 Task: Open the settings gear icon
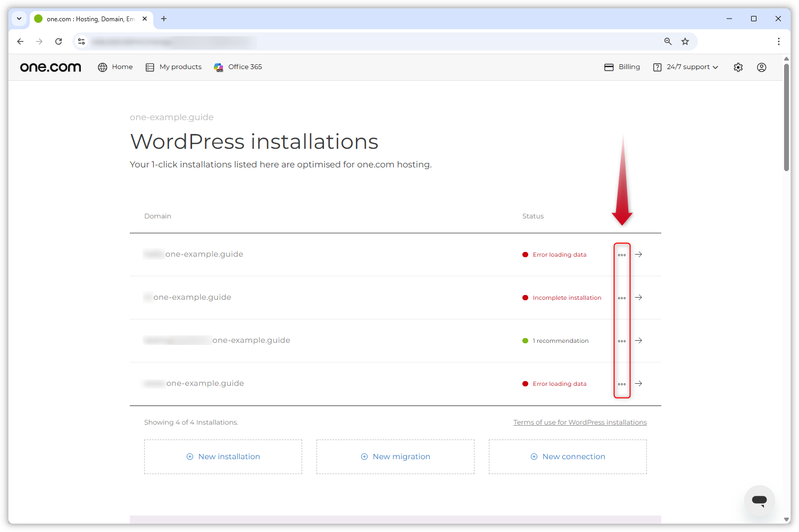click(738, 67)
